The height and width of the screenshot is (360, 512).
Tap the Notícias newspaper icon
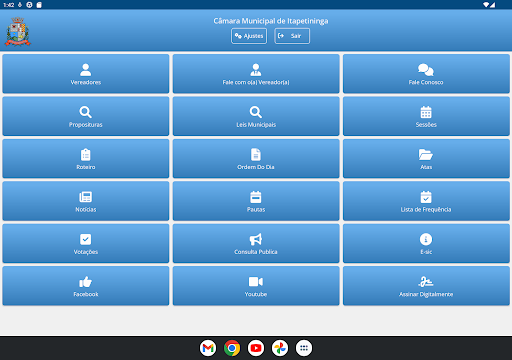coord(86,197)
